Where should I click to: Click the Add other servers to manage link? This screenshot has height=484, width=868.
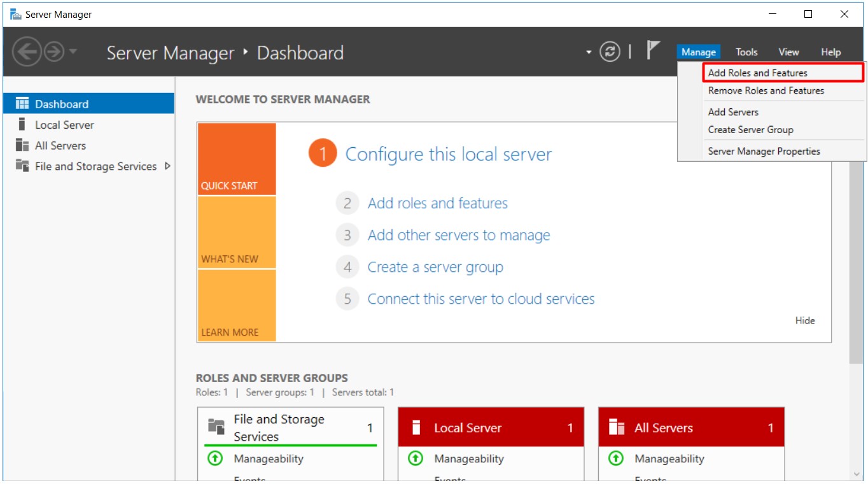tap(459, 235)
